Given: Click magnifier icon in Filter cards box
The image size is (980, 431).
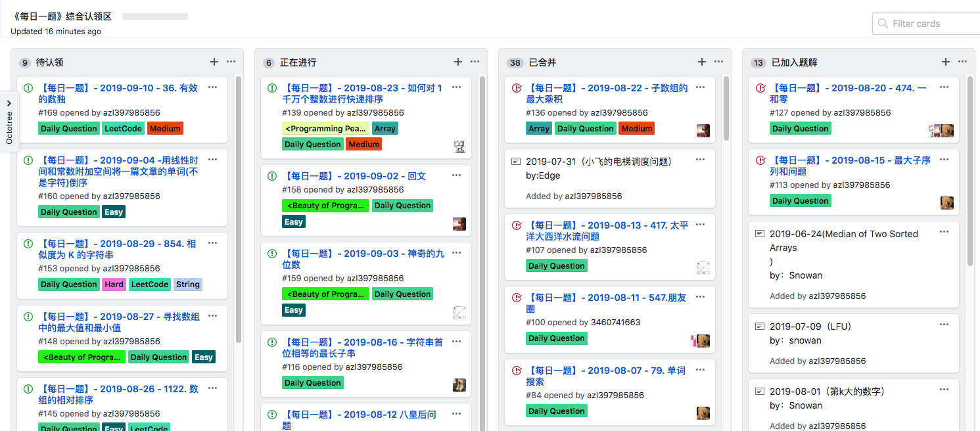Looking at the screenshot, I should pos(883,24).
